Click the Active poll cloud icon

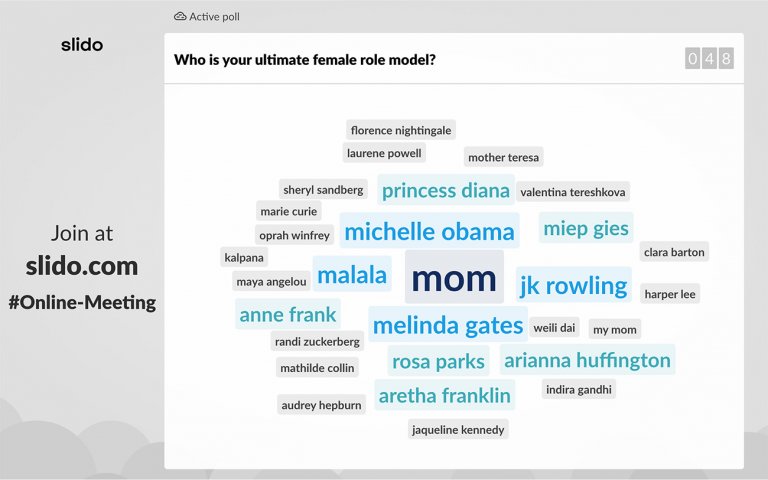[180, 17]
